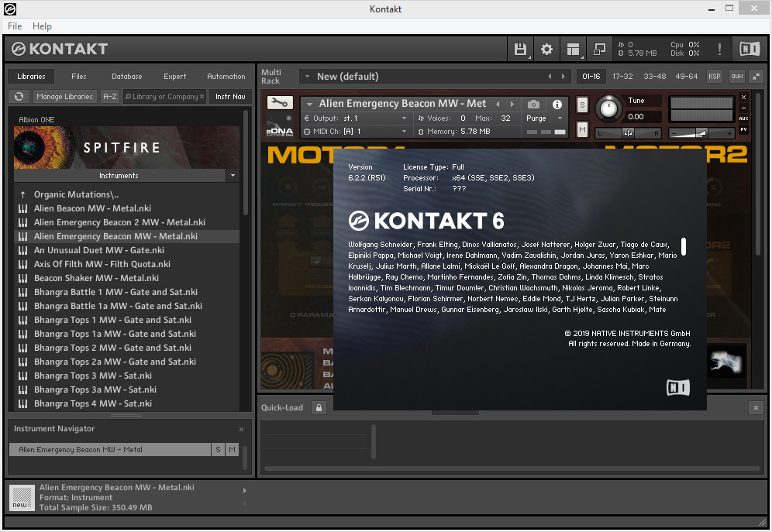Click the Quick-Load lock icon
The image size is (772, 532).
pyautogui.click(x=319, y=407)
